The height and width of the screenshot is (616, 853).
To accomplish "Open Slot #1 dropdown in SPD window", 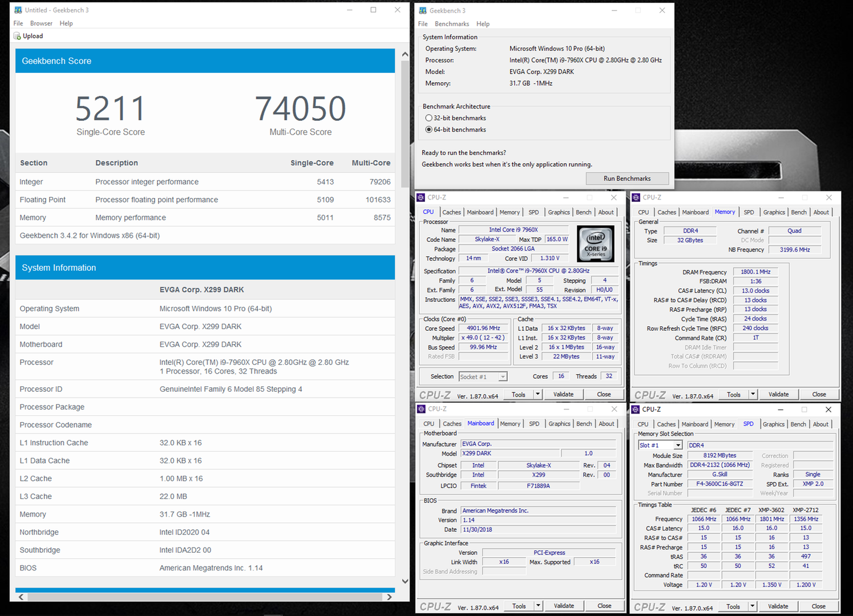I will [678, 445].
